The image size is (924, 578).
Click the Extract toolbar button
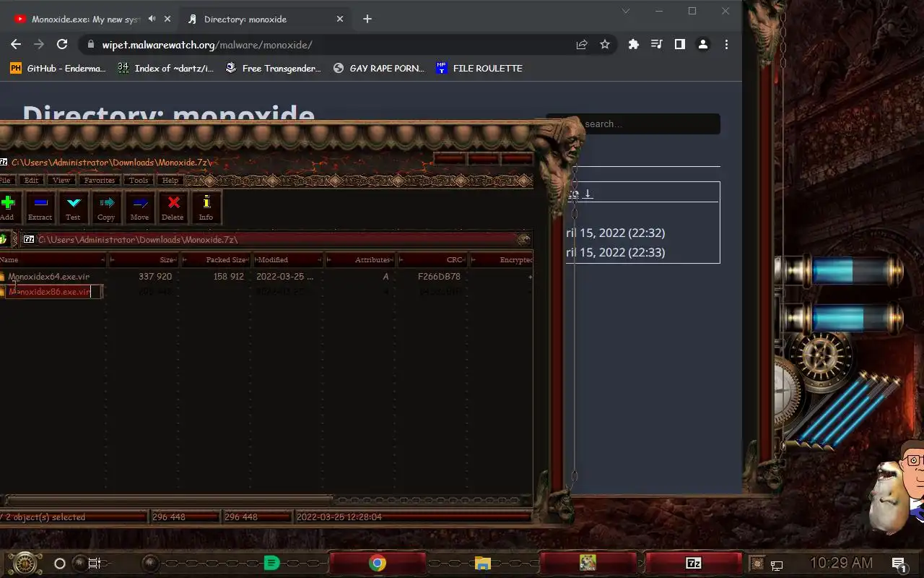coord(40,207)
